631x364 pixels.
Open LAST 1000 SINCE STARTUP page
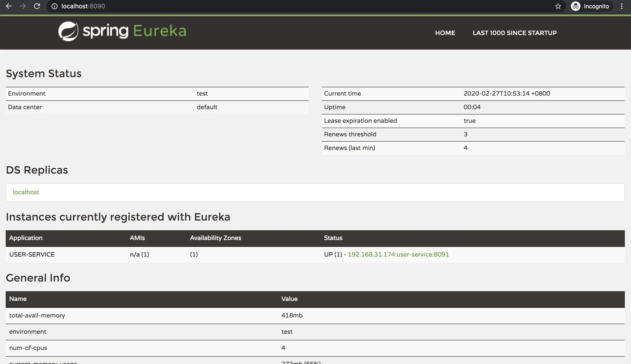pos(514,33)
